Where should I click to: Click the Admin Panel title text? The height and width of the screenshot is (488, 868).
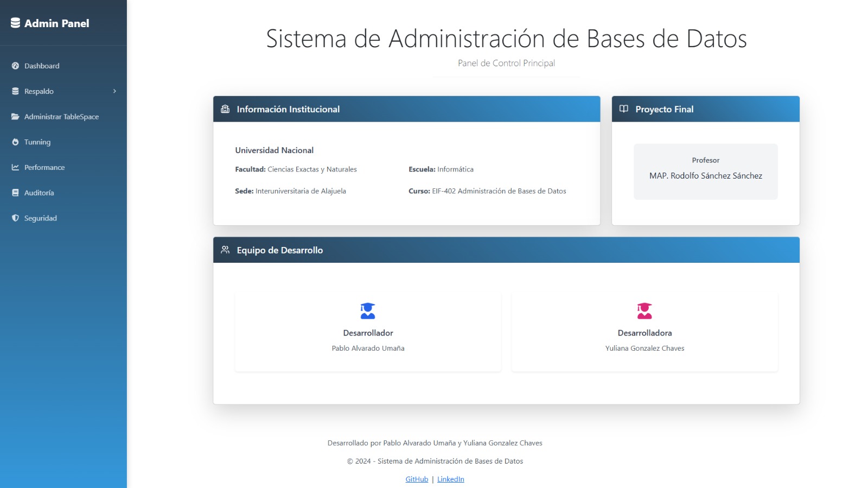point(57,23)
